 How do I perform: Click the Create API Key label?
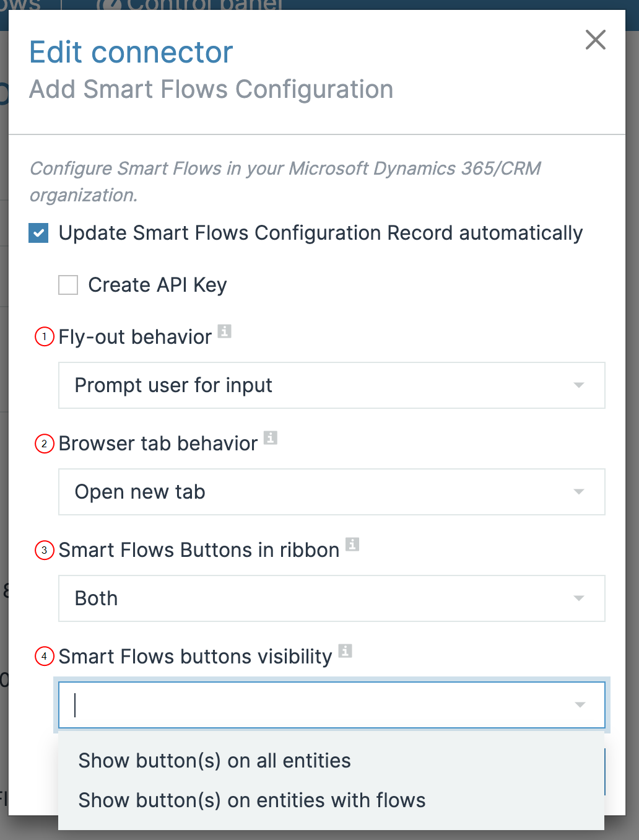coord(157,285)
